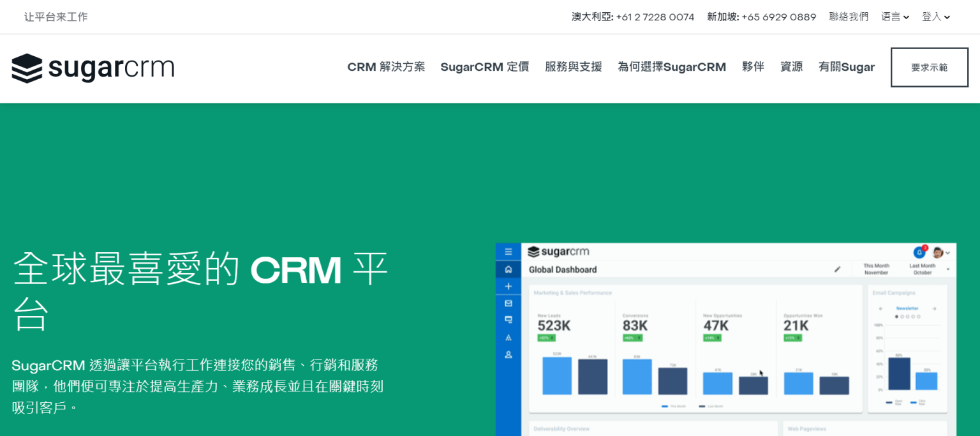Open the 语言 language dropdown
This screenshot has height=436, width=980.
[895, 17]
